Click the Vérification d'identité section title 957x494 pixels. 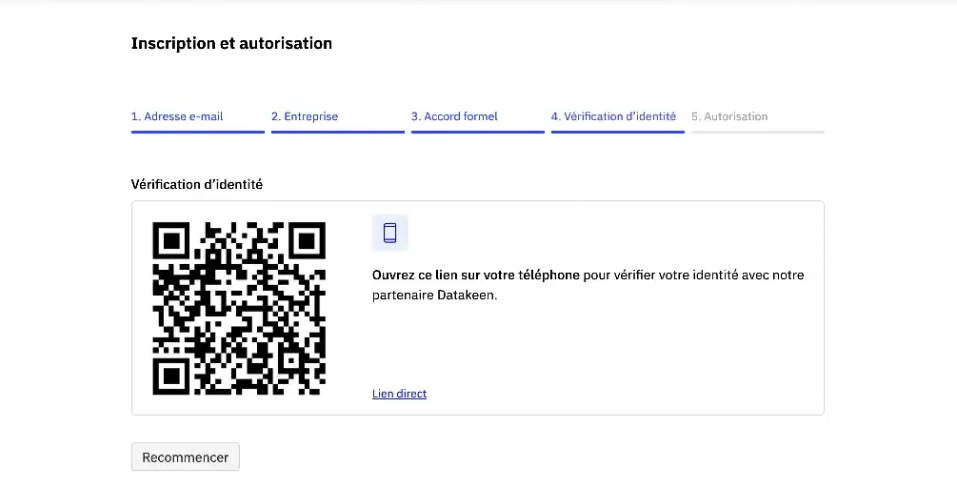197,184
